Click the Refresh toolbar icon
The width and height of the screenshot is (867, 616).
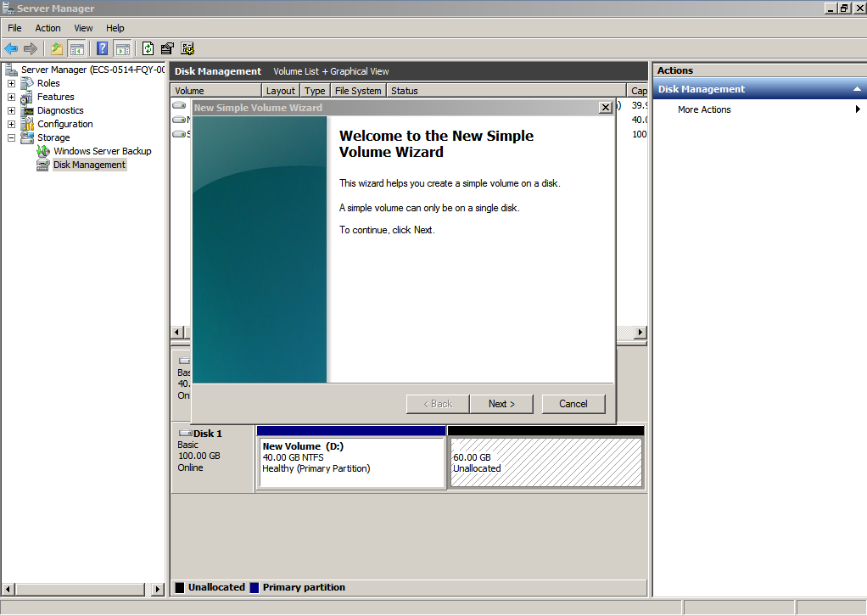(148, 48)
